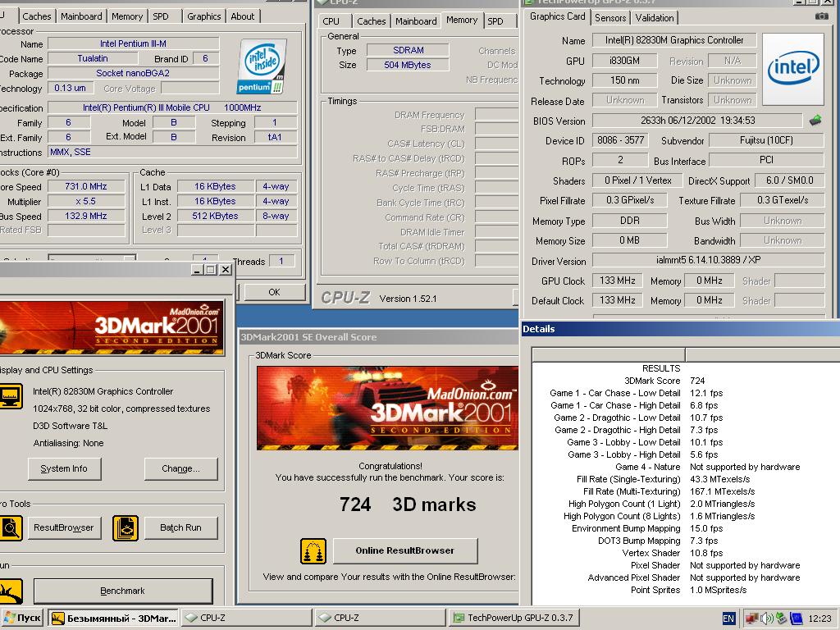Screen dimensions: 840x630
Task: Click the yellow trees icon beside Online ResultBrowser
Action: [313, 550]
